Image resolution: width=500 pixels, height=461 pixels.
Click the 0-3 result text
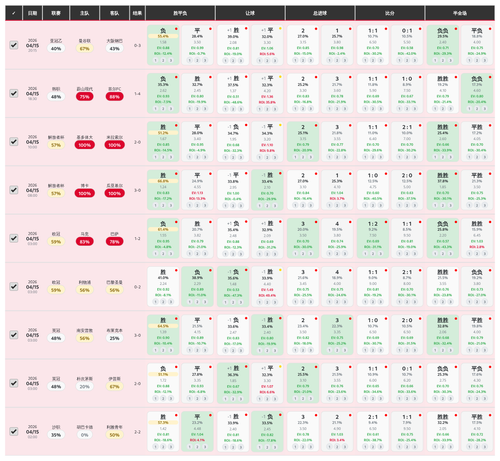click(x=137, y=45)
